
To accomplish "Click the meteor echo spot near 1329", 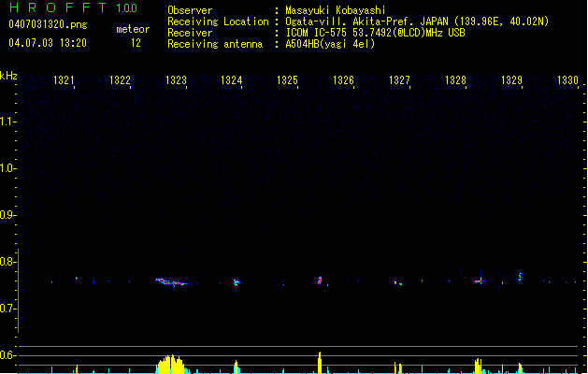I will click(521, 277).
